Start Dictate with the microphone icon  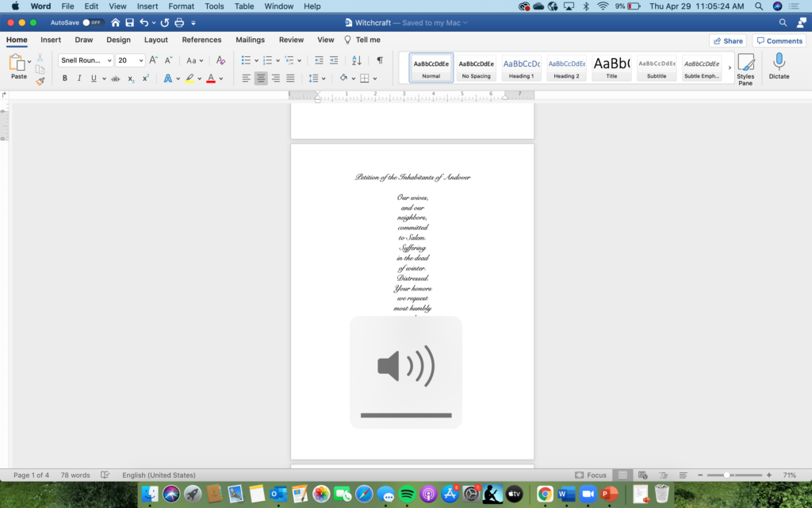click(x=779, y=67)
